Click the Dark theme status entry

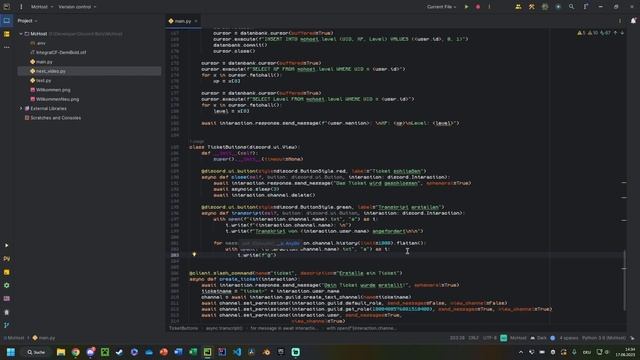point(538,338)
